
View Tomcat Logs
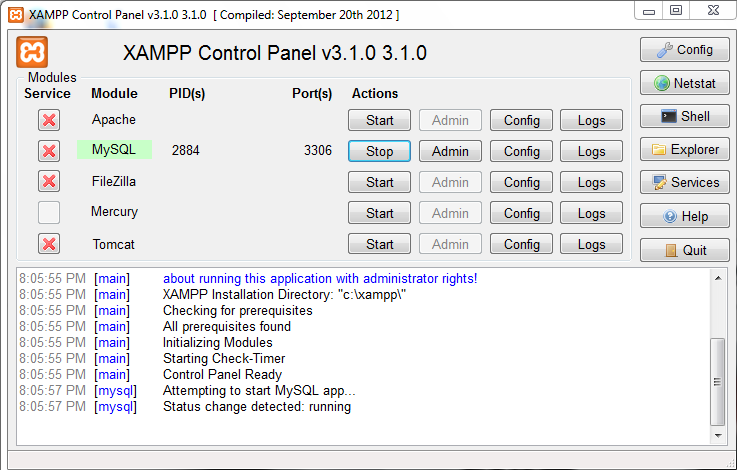pos(591,244)
